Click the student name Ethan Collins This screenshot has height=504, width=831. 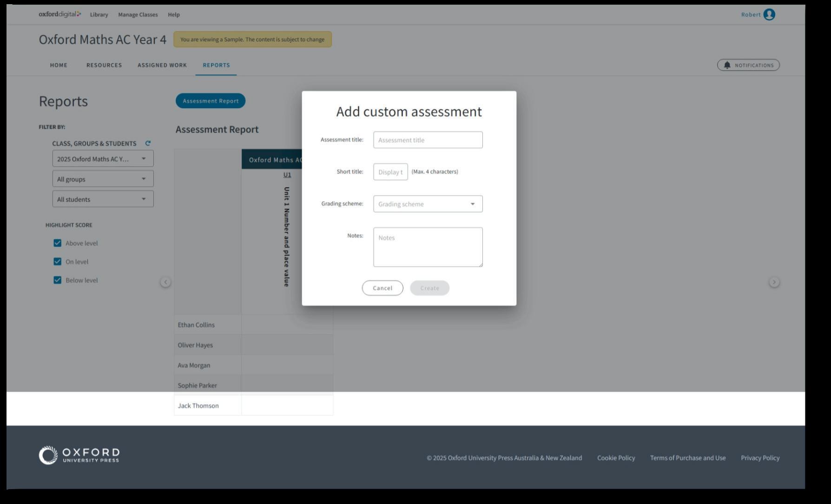196,325
